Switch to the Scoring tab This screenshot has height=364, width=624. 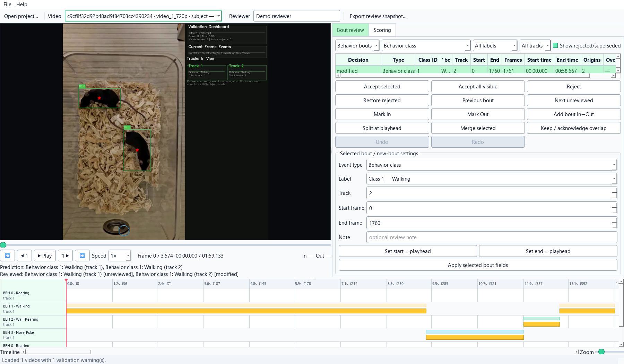[x=382, y=30]
